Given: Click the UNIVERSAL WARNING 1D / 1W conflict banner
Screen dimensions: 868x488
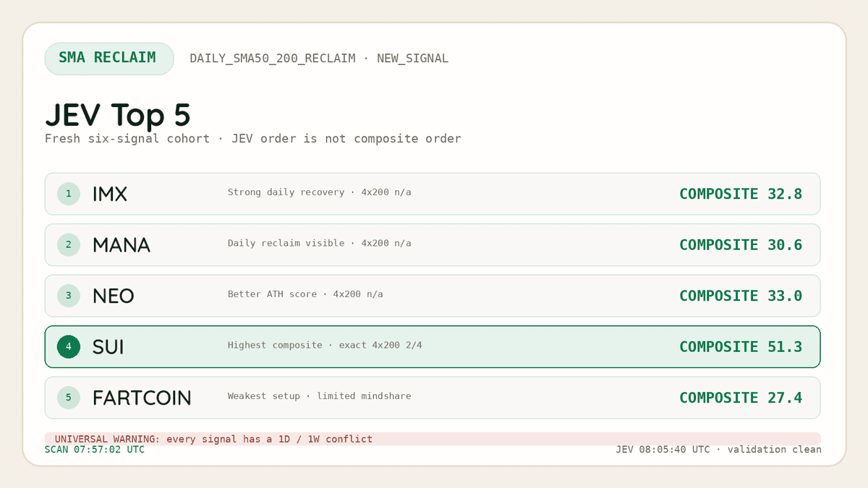Looking at the screenshot, I should pos(433,439).
